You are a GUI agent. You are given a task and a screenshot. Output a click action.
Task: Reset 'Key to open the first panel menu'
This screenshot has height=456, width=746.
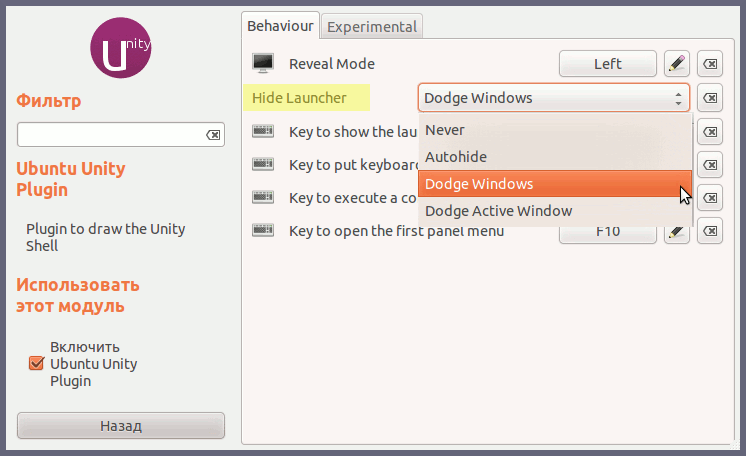click(x=709, y=232)
